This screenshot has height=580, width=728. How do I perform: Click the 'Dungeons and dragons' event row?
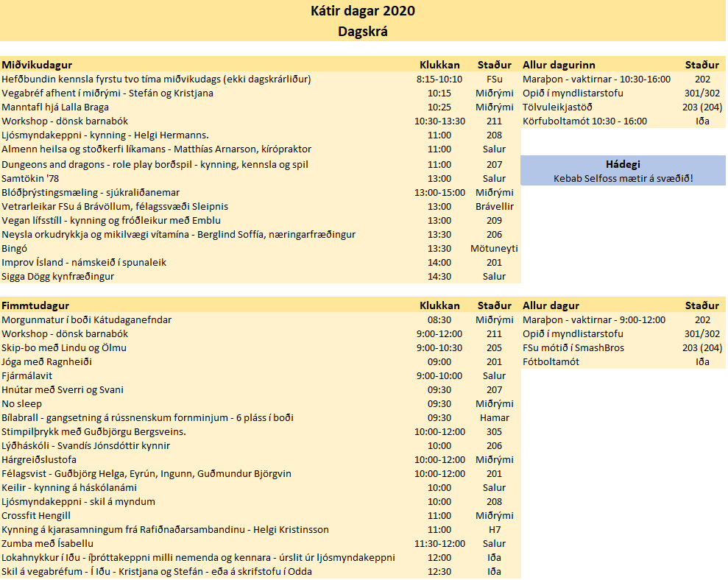click(x=155, y=164)
